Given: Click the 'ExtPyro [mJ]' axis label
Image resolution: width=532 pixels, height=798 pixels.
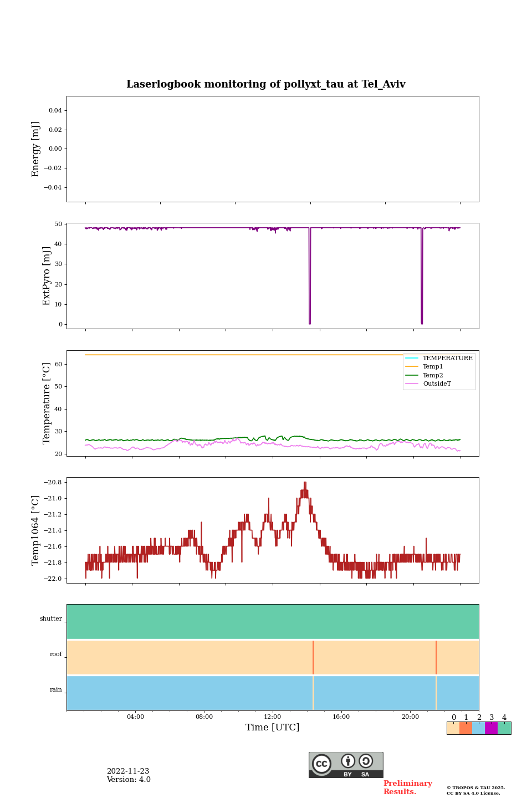Looking at the screenshot, I should coord(47,276).
